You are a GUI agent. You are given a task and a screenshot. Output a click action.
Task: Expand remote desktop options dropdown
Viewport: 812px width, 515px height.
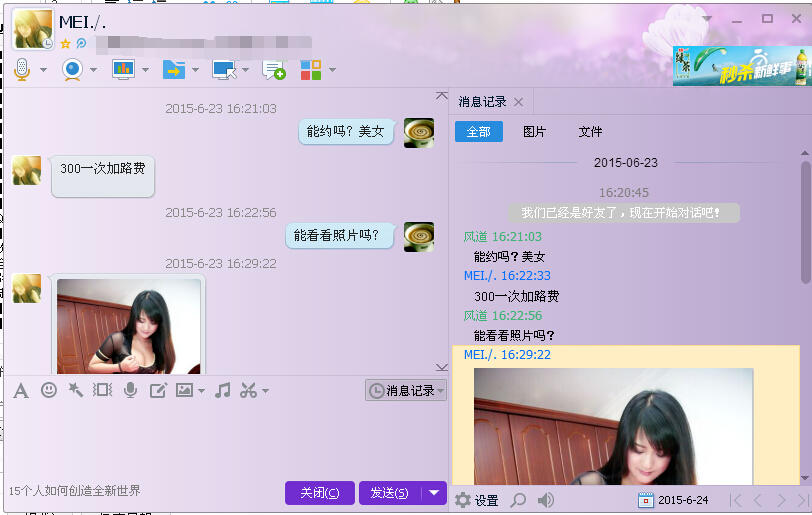pyautogui.click(x=245, y=69)
